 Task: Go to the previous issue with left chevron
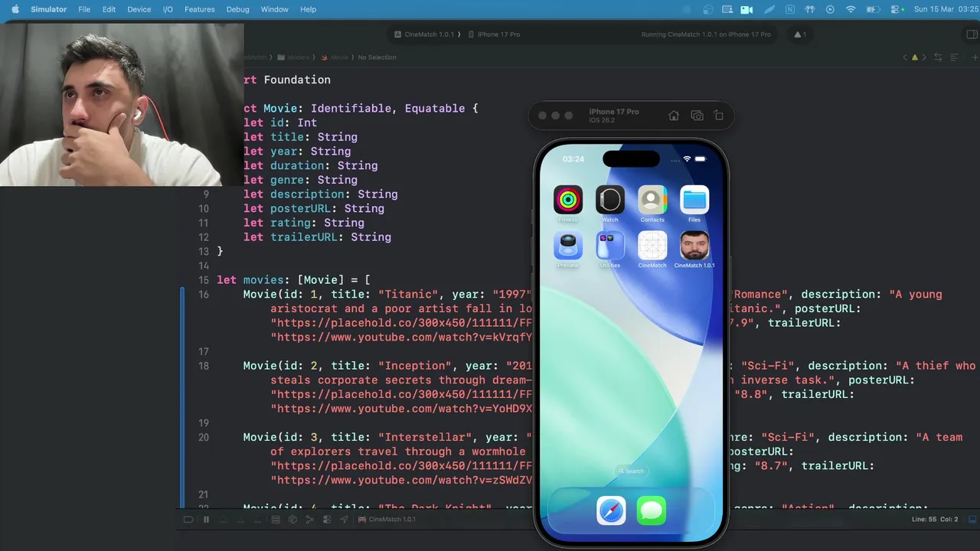pos(905,57)
